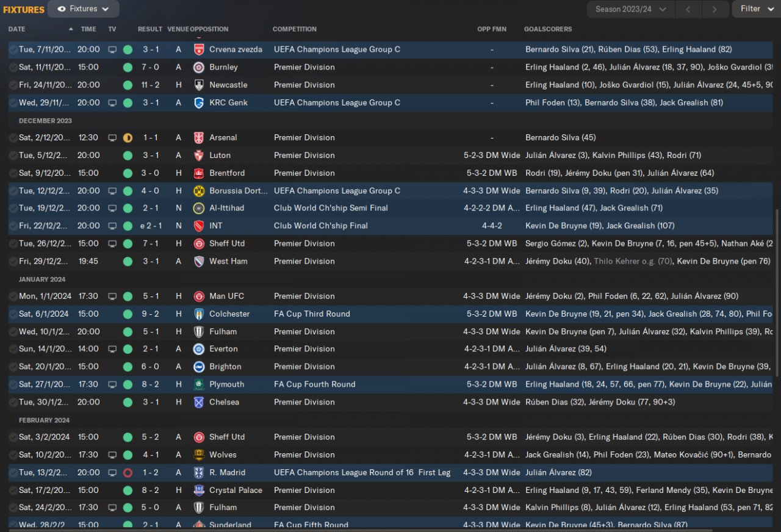Image resolution: width=781 pixels, height=532 pixels.
Task: Sort fixtures by the Date column header
Action: [x=17, y=29]
